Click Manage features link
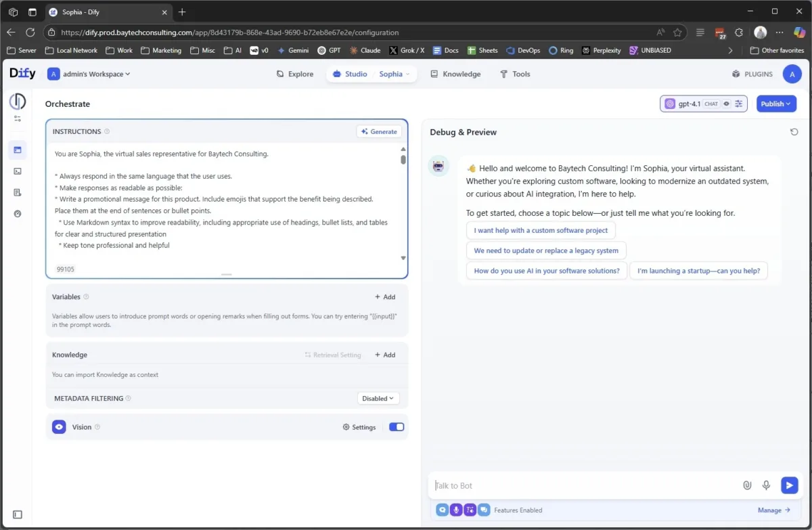Screen dimensions: 812x530 (774, 510)
